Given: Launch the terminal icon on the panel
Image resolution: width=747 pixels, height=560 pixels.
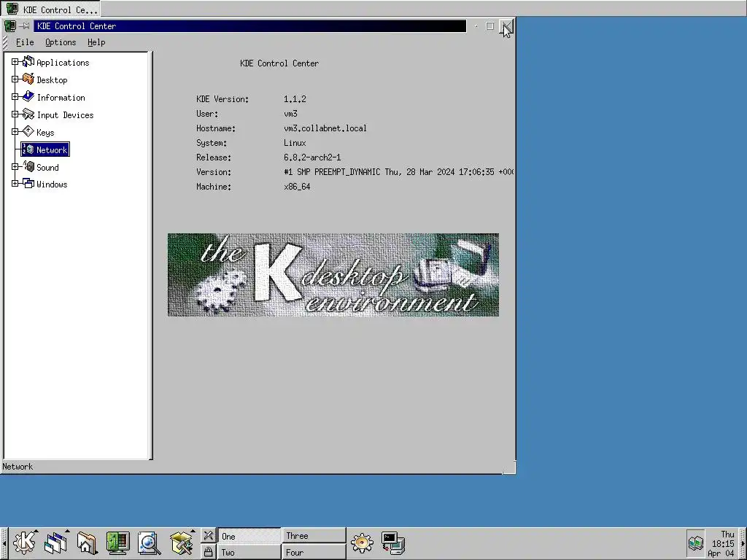Looking at the screenshot, I should tap(393, 542).
